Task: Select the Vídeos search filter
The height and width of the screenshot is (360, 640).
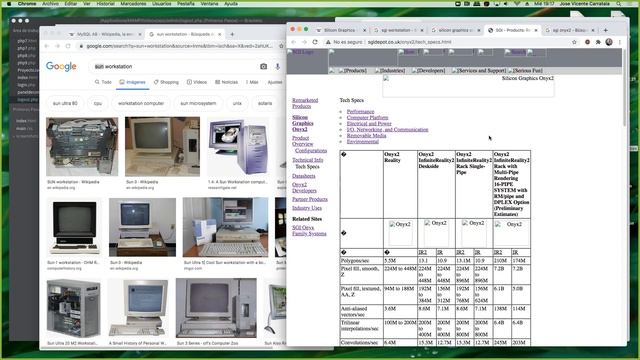Action: [197, 82]
